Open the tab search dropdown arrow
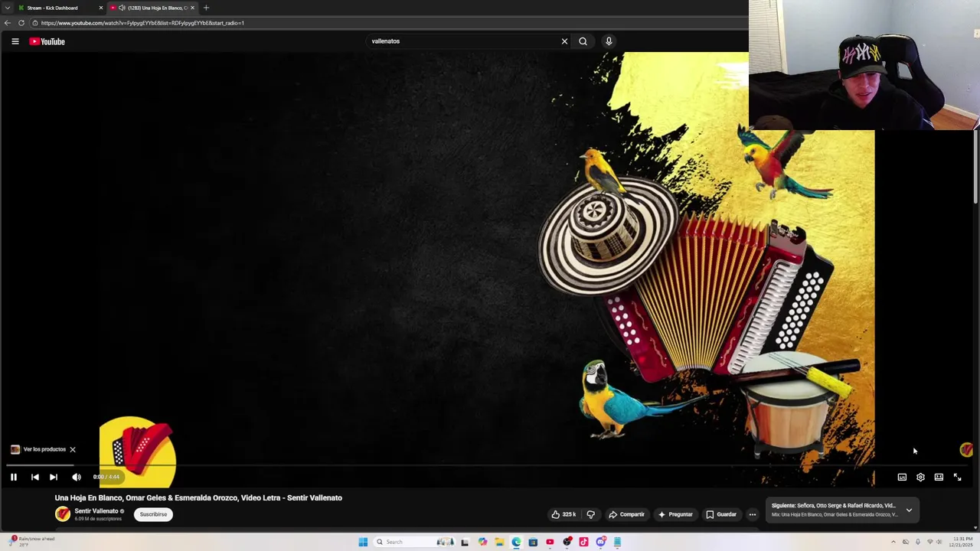 tap(7, 8)
